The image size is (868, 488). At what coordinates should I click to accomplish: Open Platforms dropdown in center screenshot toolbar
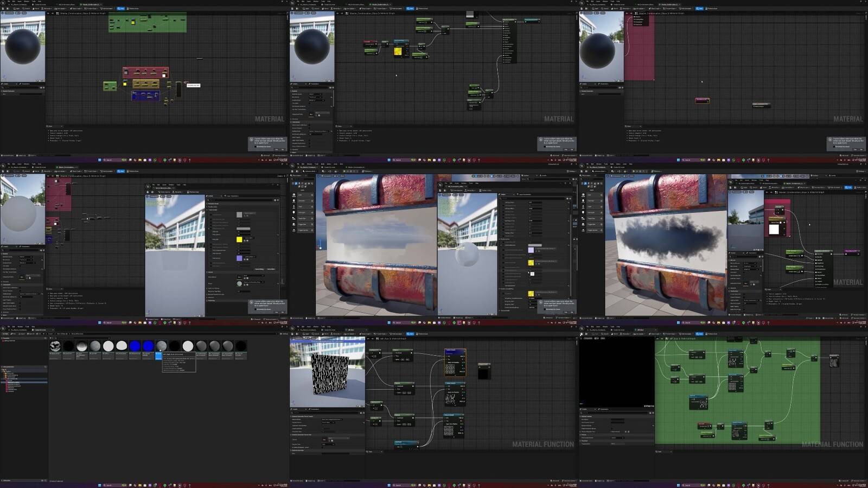pos(367,171)
